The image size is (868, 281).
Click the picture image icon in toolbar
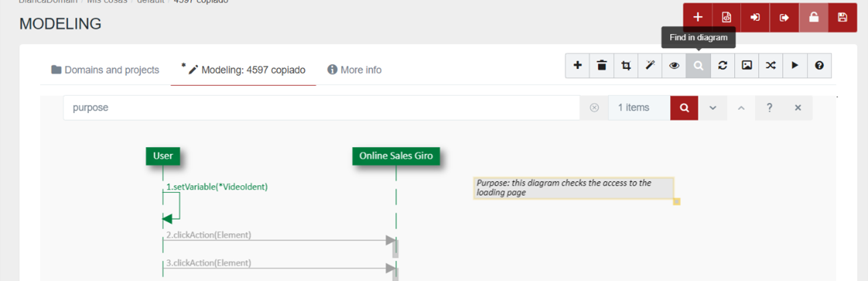pyautogui.click(x=746, y=66)
